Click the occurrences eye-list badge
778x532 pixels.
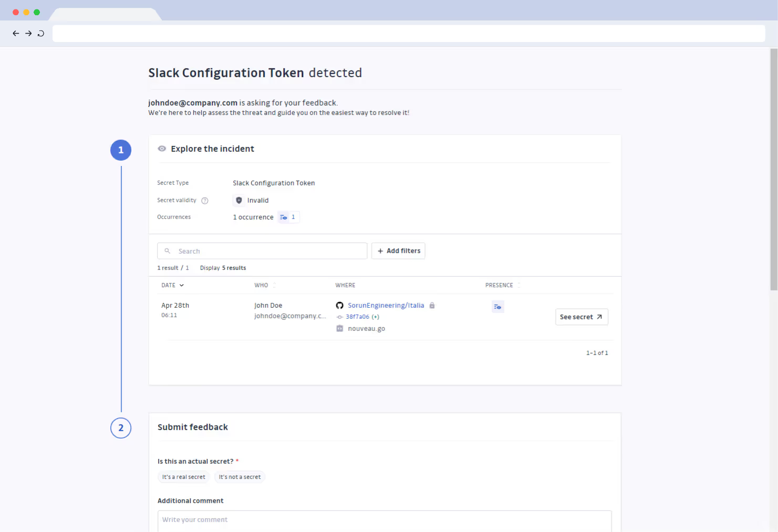(x=288, y=217)
